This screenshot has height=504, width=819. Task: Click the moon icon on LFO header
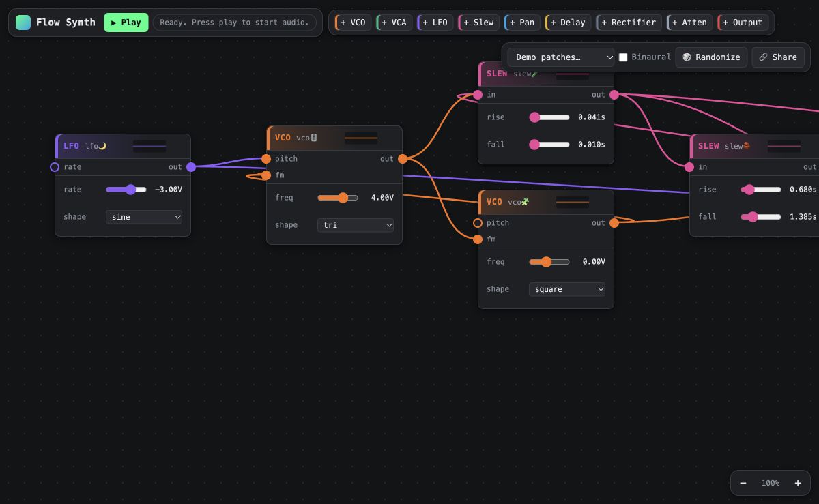pyautogui.click(x=102, y=146)
